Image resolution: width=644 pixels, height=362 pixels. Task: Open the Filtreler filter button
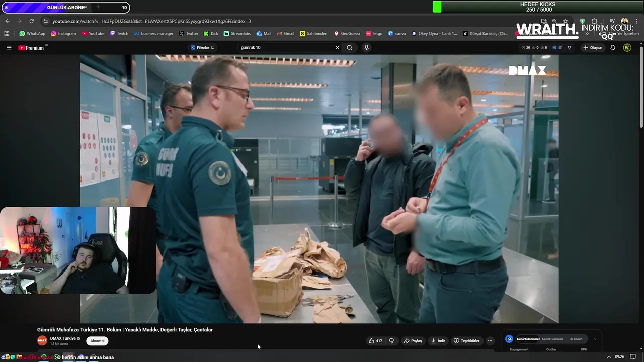203,48
